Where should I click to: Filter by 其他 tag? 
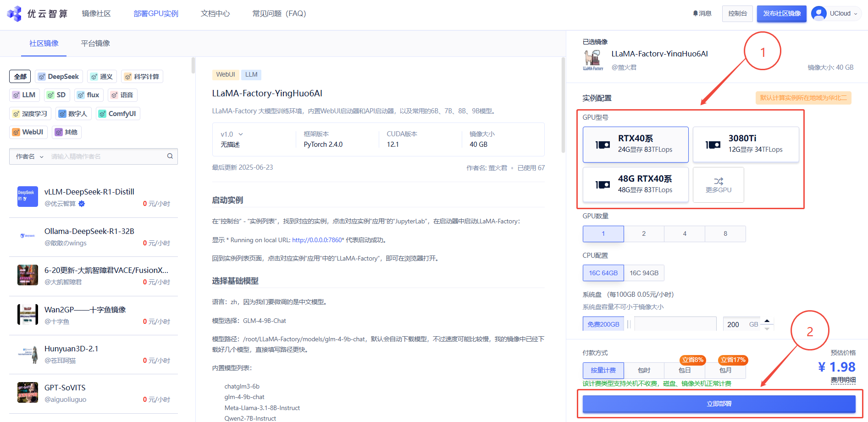point(66,132)
